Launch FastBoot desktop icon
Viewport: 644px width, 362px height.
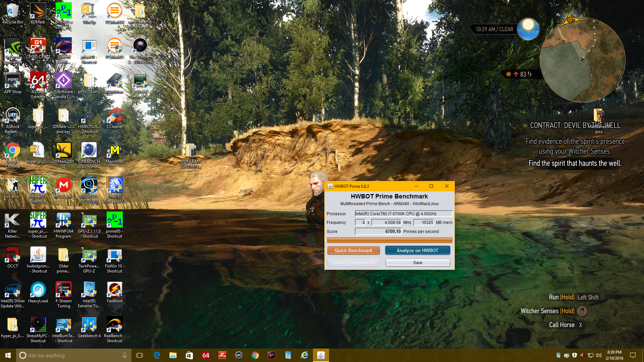[x=114, y=292]
